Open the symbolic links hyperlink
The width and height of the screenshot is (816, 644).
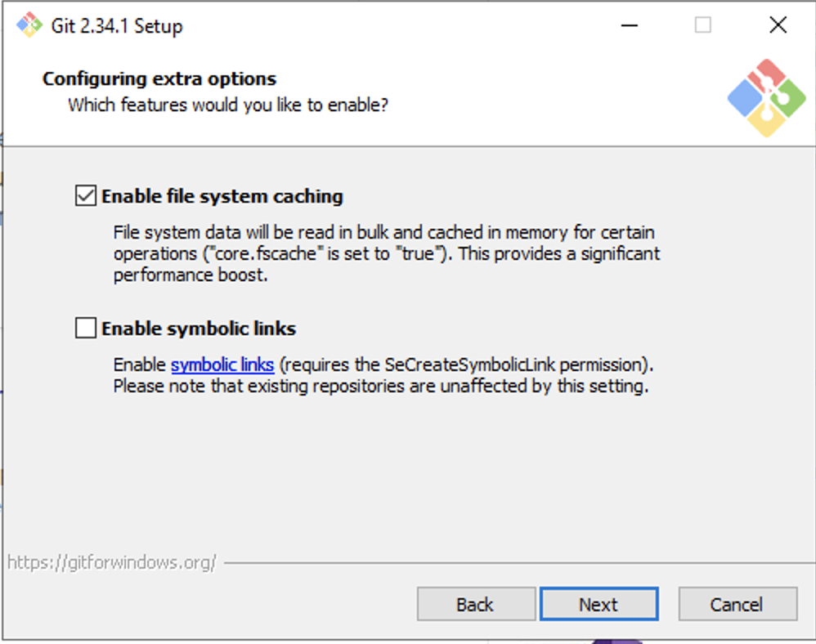click(222, 364)
